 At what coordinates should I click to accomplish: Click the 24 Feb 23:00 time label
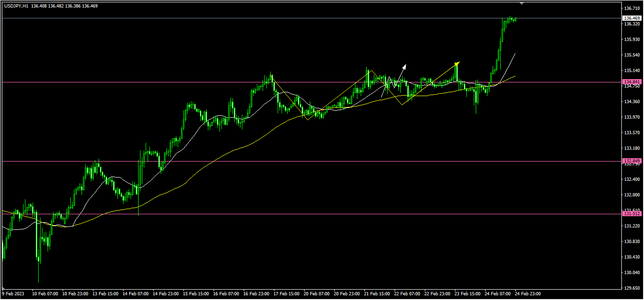tap(528, 294)
